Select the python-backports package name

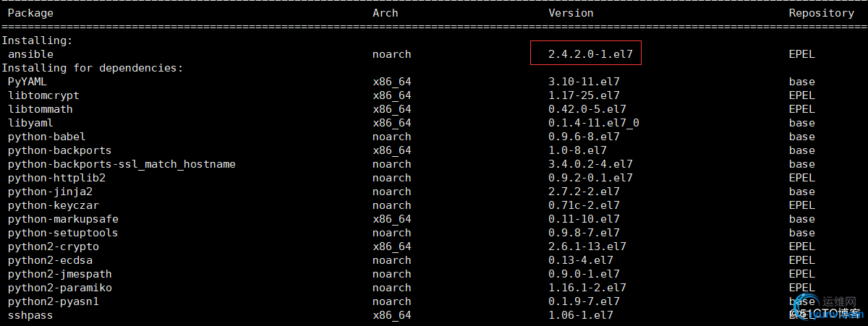pos(60,150)
